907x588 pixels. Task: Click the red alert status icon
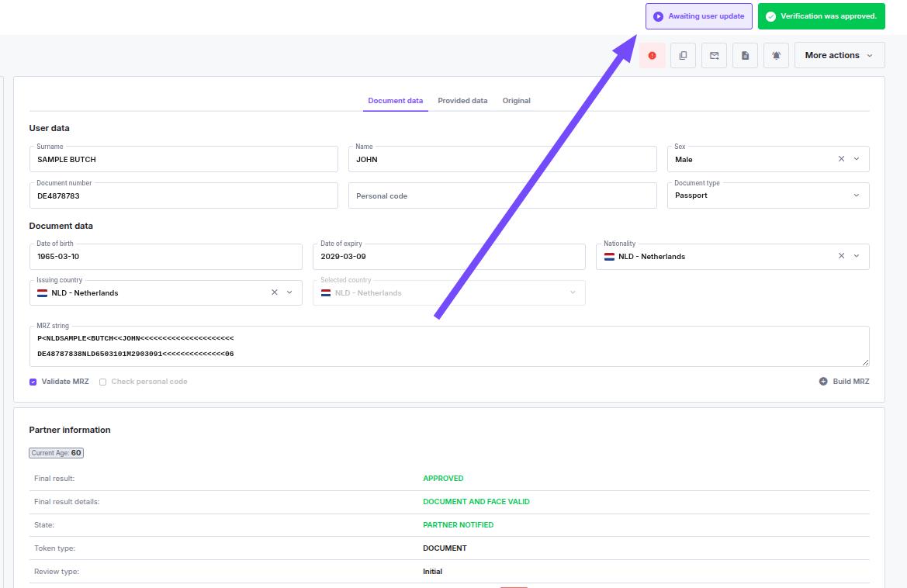point(652,55)
